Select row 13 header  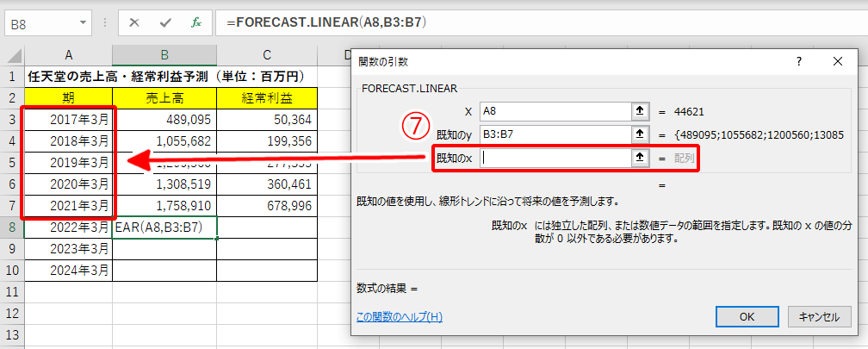click(x=12, y=334)
